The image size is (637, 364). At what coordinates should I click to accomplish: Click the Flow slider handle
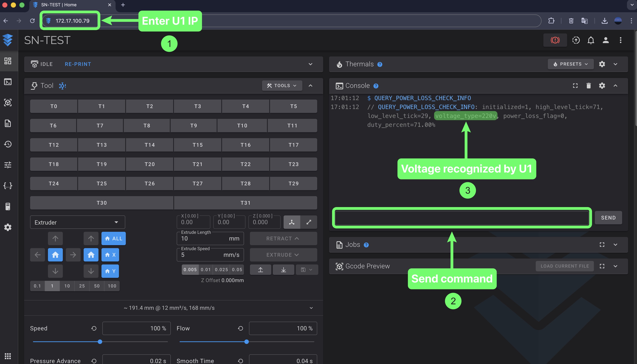tap(247, 342)
